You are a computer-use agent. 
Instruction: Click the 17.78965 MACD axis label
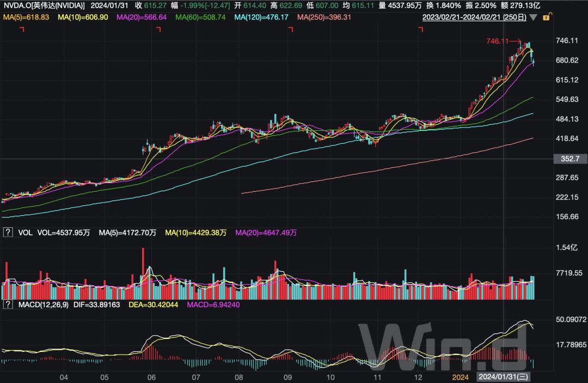point(571,344)
